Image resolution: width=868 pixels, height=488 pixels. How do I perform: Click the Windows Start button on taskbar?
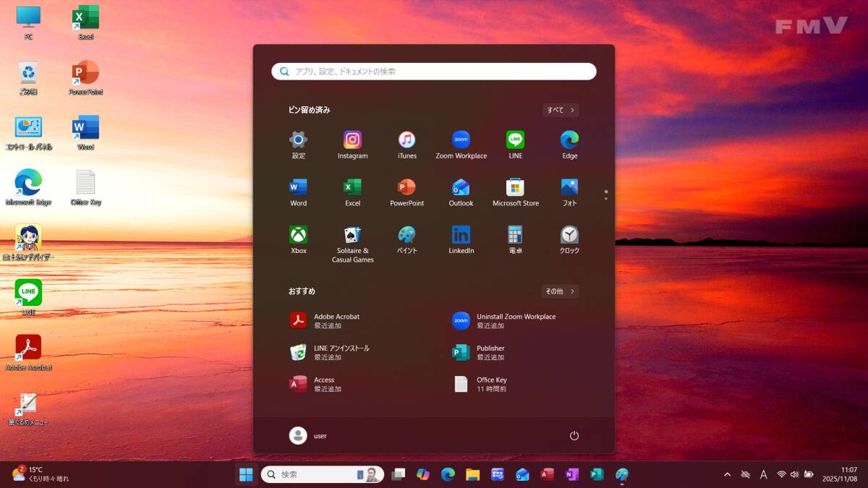(x=246, y=474)
